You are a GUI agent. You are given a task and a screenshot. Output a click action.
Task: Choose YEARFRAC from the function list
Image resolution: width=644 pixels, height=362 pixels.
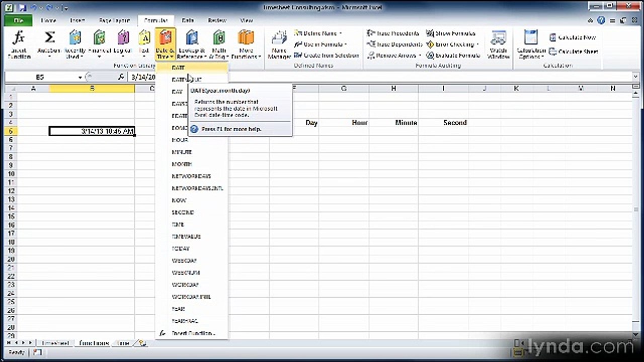192,321
